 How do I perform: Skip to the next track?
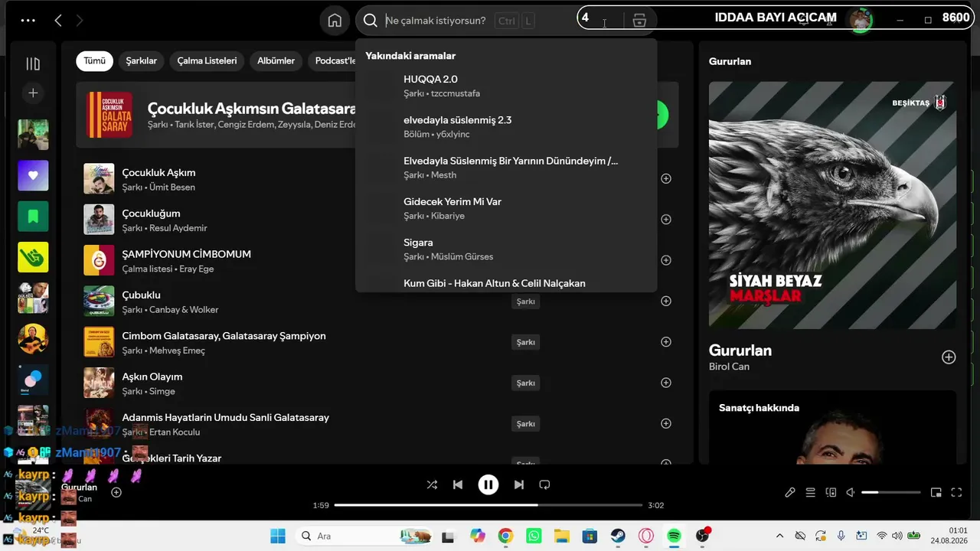(519, 484)
